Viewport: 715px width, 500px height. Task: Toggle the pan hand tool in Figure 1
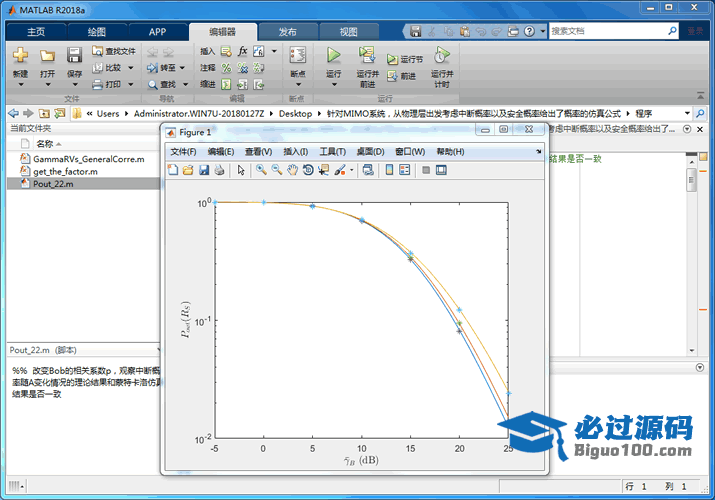pyautogui.click(x=292, y=170)
